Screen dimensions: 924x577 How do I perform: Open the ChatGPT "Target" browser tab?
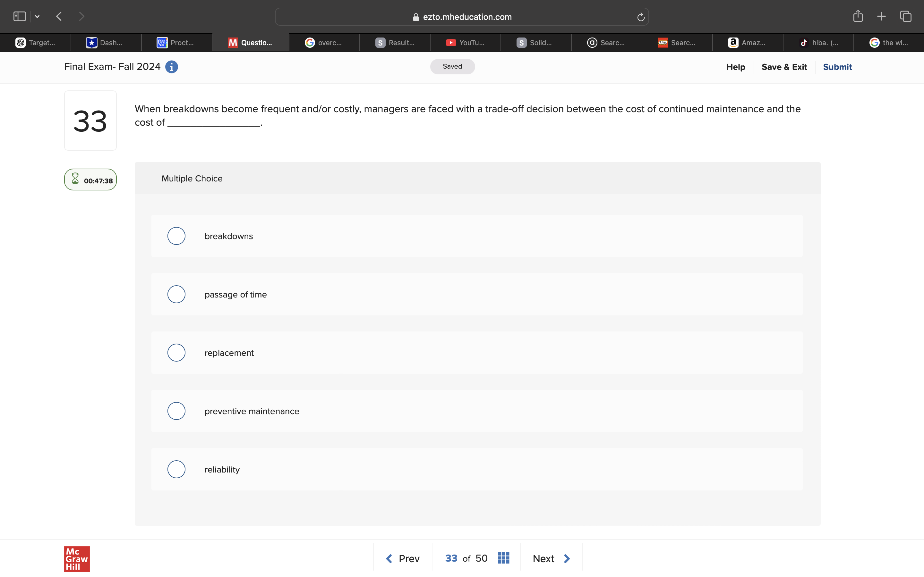click(36, 42)
